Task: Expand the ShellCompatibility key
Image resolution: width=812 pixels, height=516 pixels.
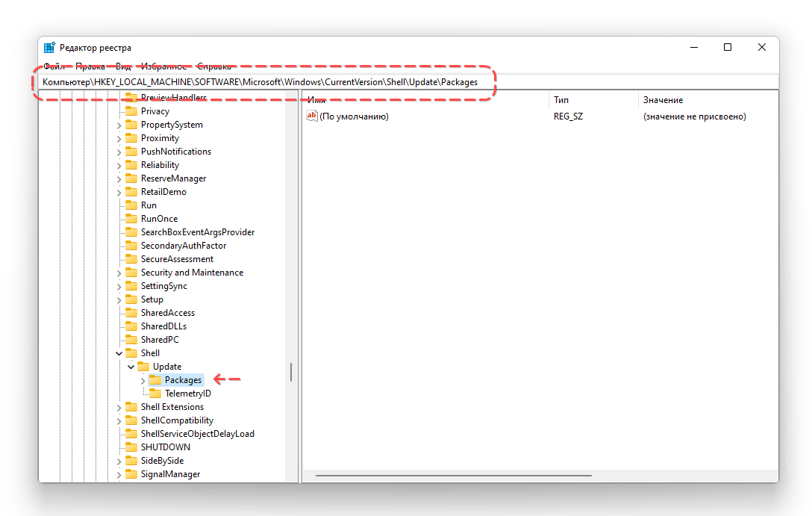Action: [119, 421]
